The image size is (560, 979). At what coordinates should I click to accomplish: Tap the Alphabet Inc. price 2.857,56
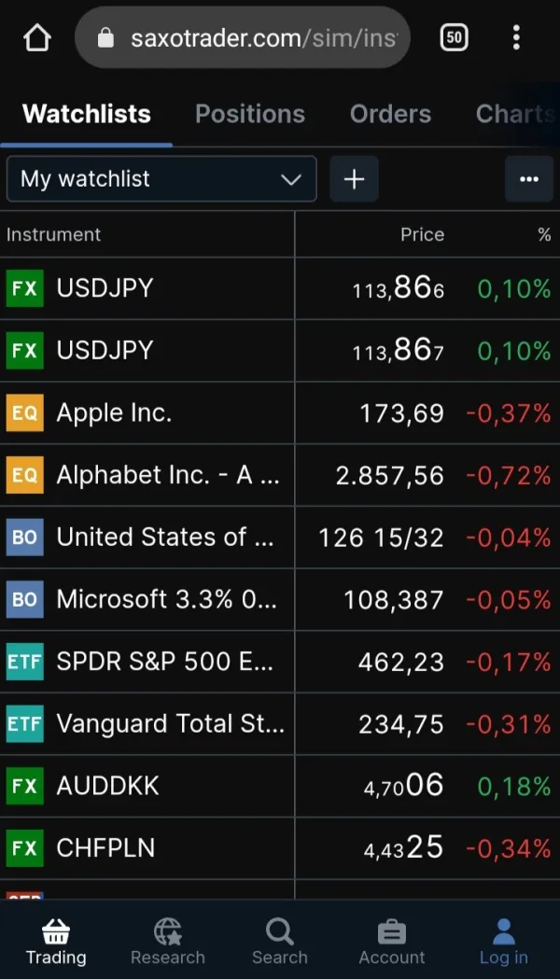click(x=390, y=476)
